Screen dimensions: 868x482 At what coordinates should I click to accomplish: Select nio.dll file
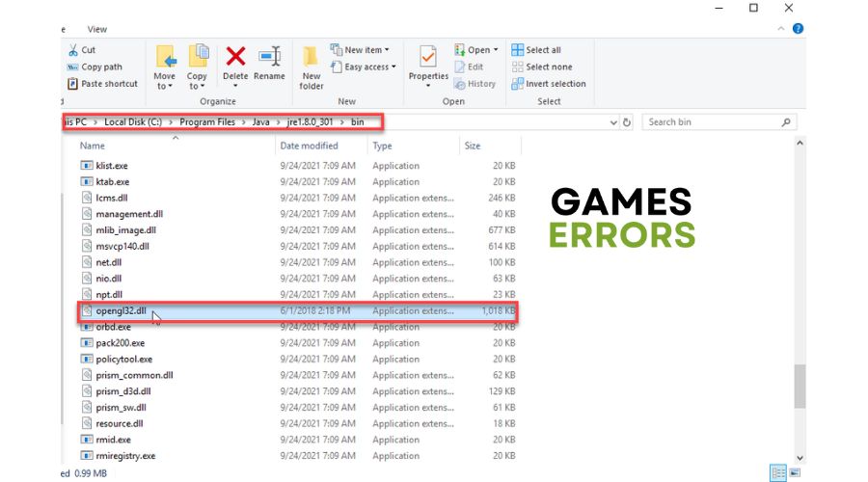pos(297,279)
